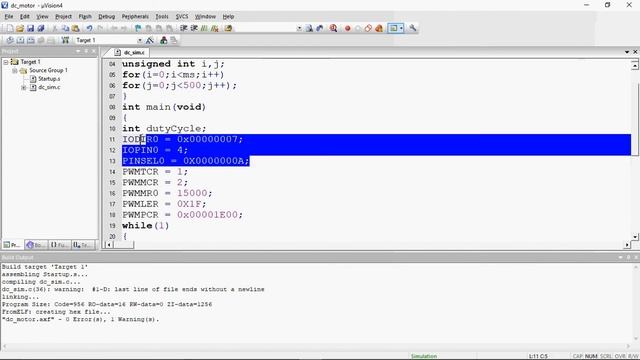Open the Project menu
The image size is (640, 360).
[x=63, y=16]
